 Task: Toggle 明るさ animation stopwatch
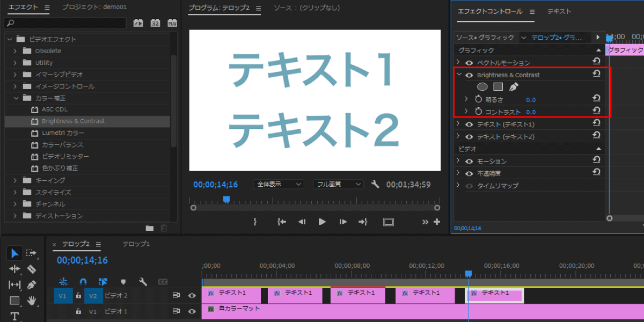[479, 99]
